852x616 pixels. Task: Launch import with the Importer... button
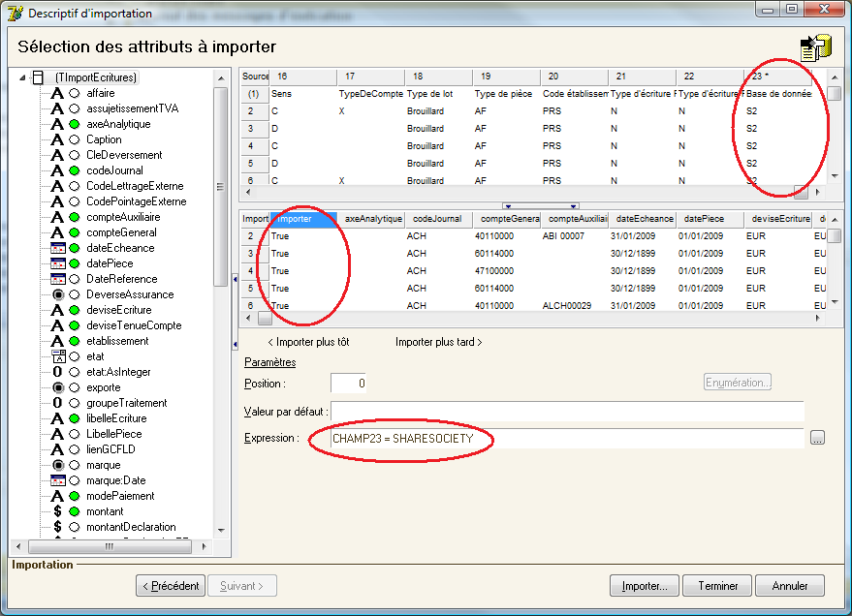coord(645,586)
